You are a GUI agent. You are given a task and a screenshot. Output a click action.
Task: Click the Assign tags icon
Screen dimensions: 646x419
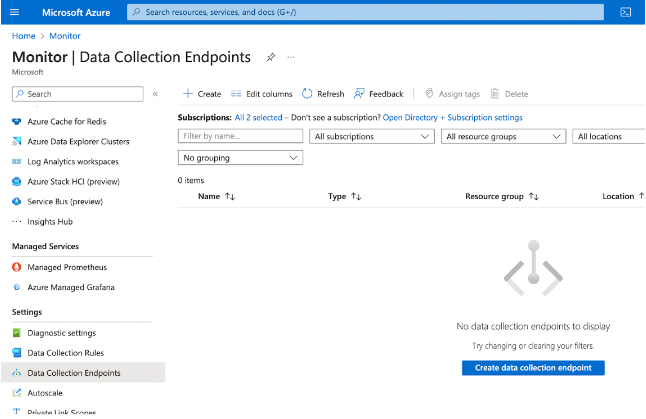click(x=429, y=94)
